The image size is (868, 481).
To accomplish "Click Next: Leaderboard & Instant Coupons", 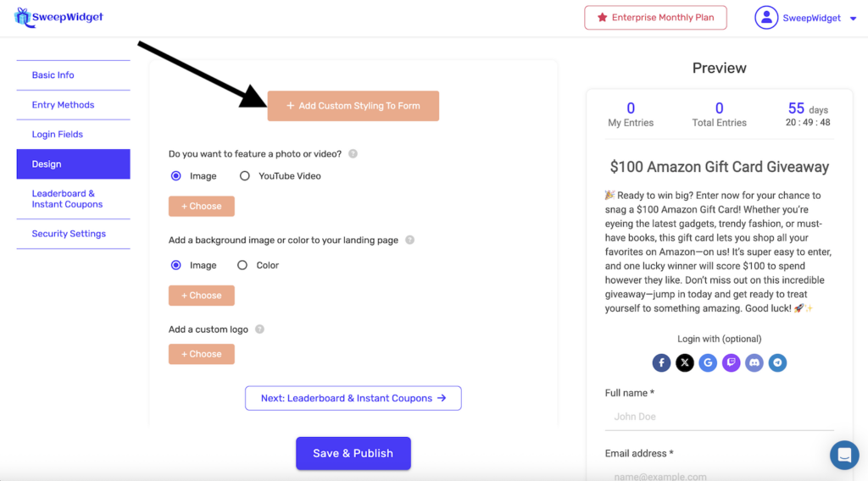I will click(x=353, y=398).
